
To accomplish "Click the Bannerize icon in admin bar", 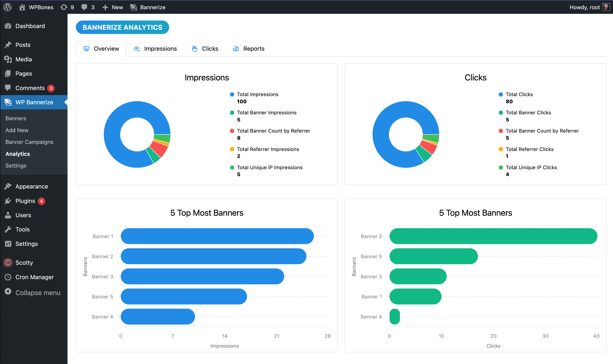I will [x=134, y=7].
